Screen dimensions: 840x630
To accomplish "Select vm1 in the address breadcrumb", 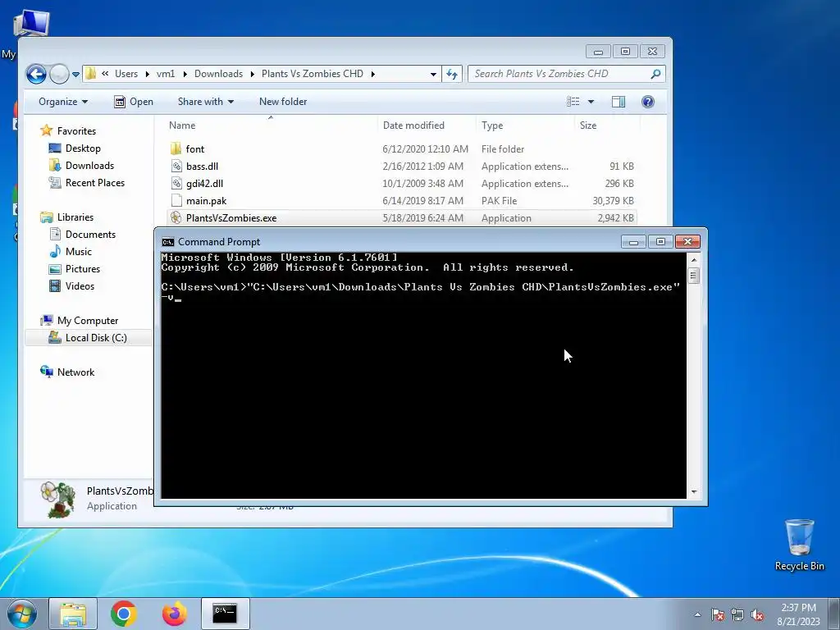I will coord(166,74).
